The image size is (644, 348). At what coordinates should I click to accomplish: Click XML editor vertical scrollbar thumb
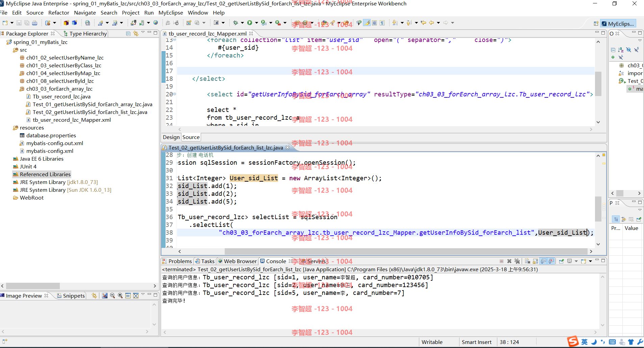[x=598, y=84]
